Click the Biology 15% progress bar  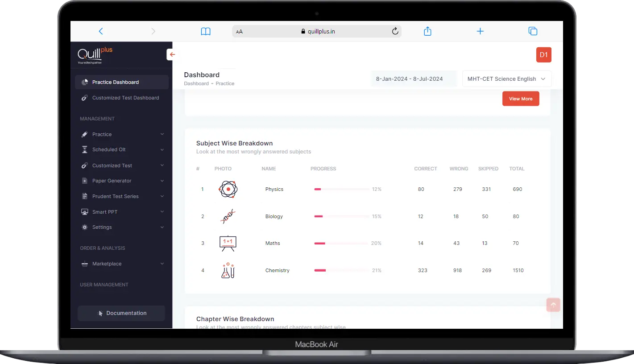click(x=342, y=216)
